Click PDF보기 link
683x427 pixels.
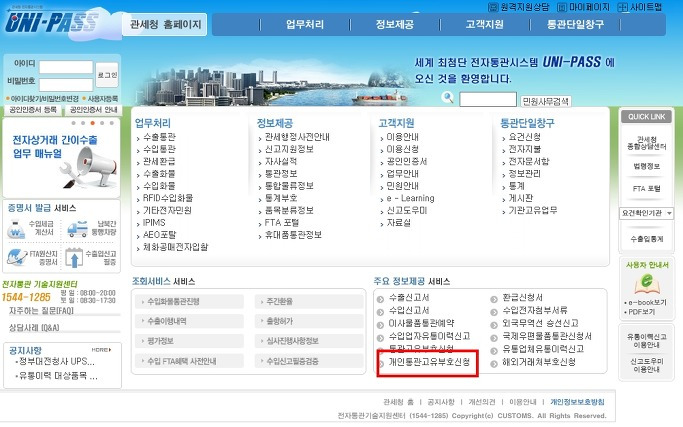click(x=642, y=312)
